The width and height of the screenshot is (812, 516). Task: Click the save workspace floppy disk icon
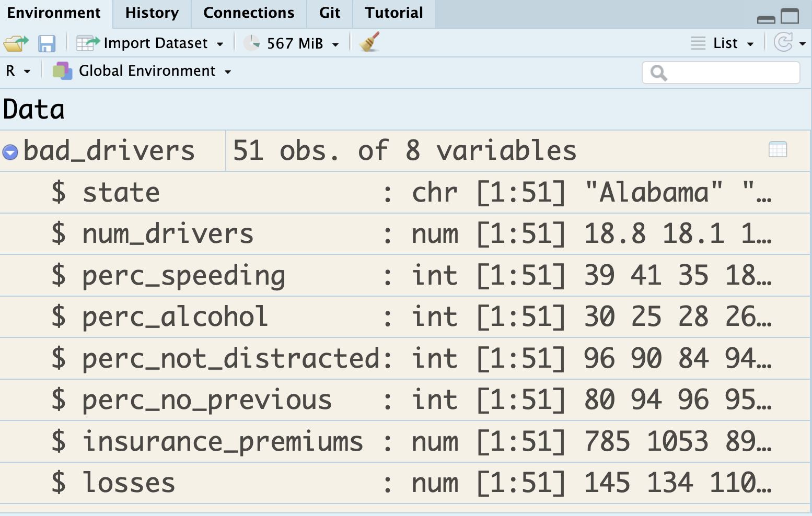[47, 43]
